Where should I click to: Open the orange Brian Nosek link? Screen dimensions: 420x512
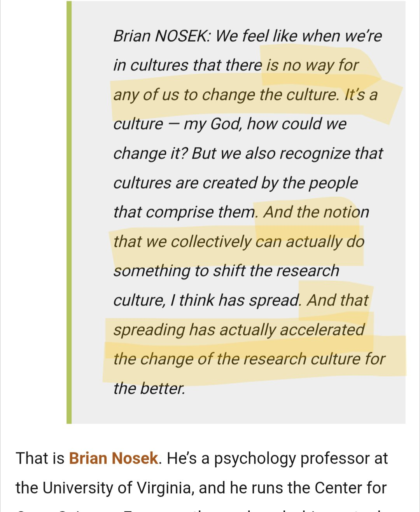pyautogui.click(x=114, y=458)
